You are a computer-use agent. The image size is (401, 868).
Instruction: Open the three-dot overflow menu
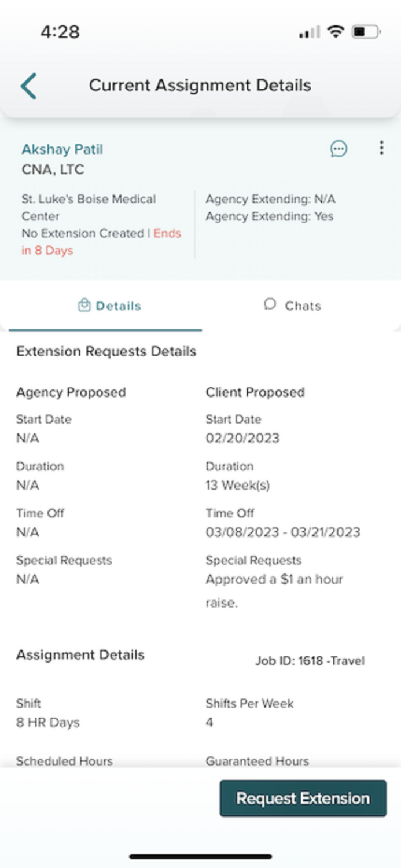click(x=381, y=148)
